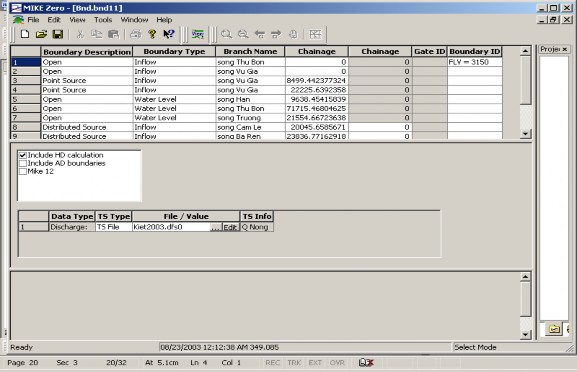Viewport: 577px width, 372px height.
Task: Click the Paste toolbar icon
Action: tap(113, 34)
